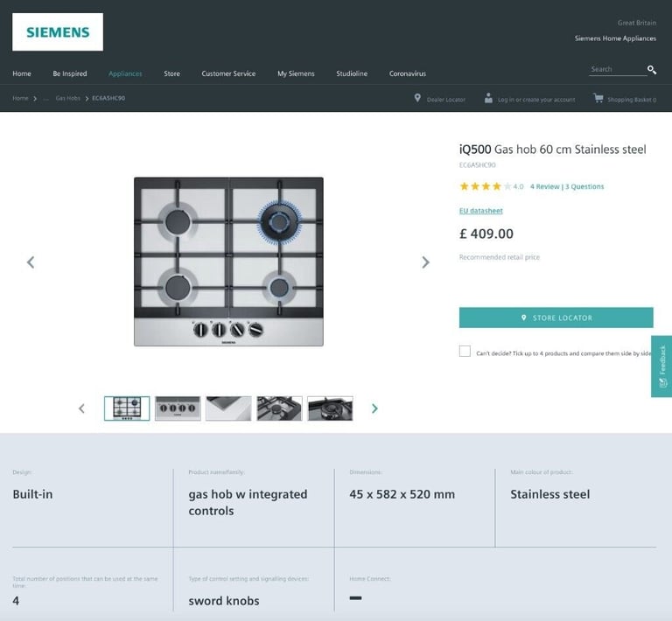Image resolution: width=672 pixels, height=621 pixels.
Task: Click the STORE LOCATOR button
Action: point(556,317)
